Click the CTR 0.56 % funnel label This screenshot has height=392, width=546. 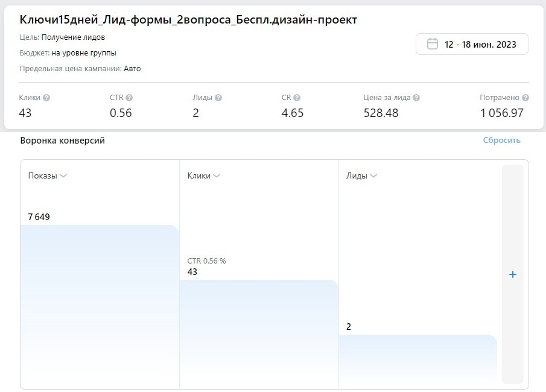[206, 261]
